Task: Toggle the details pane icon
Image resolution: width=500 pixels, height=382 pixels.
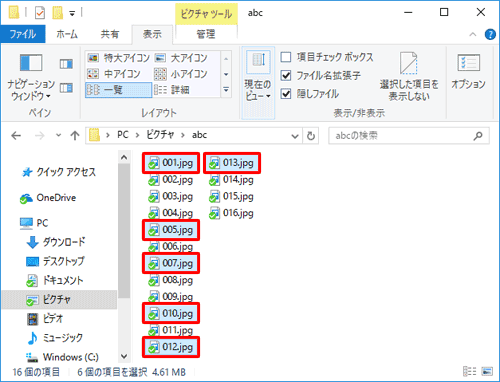Action: 66,88
